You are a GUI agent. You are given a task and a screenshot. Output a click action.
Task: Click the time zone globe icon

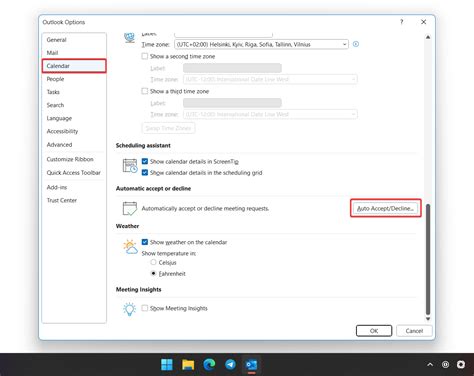coord(129,37)
